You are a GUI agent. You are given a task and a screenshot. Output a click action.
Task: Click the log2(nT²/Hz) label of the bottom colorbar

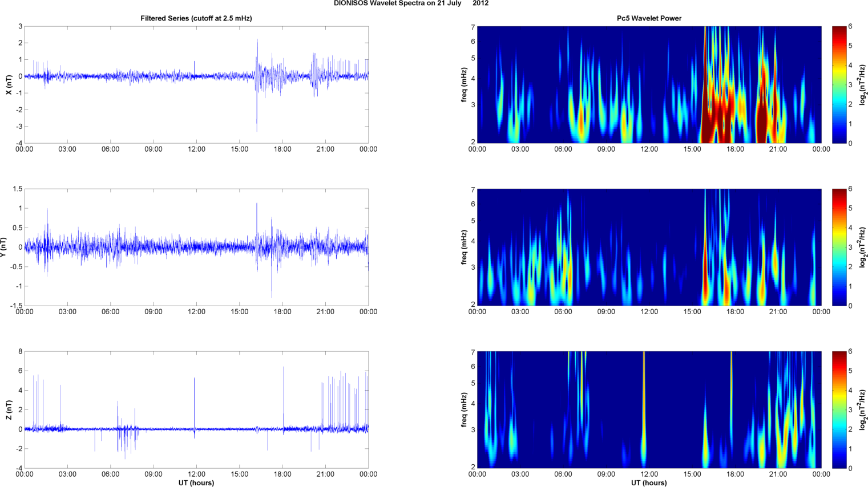coord(863,410)
